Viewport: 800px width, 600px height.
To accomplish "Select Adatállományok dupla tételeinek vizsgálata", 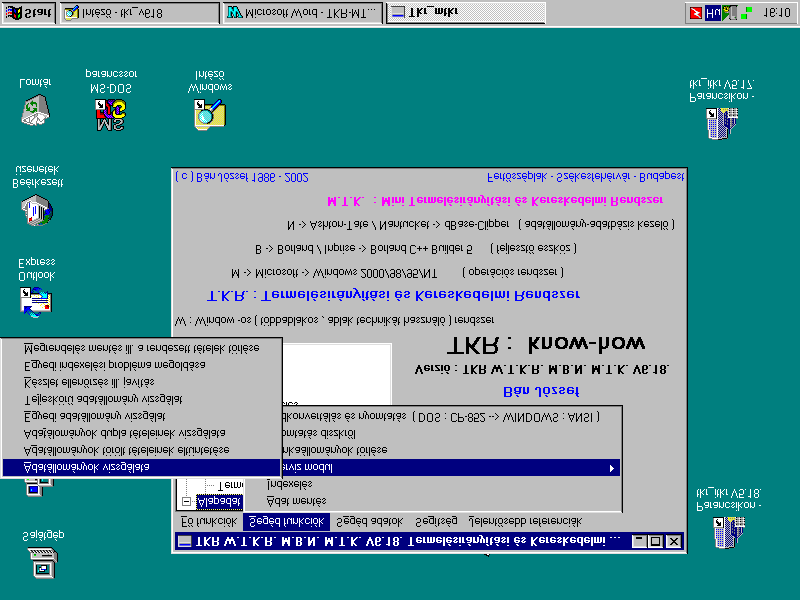I will [x=141, y=433].
